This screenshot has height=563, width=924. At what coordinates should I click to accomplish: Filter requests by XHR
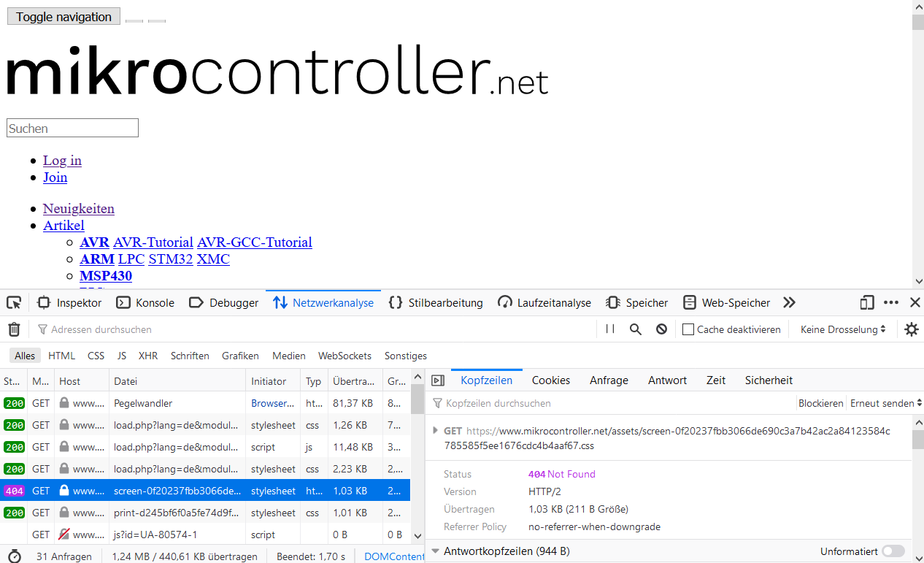click(148, 356)
